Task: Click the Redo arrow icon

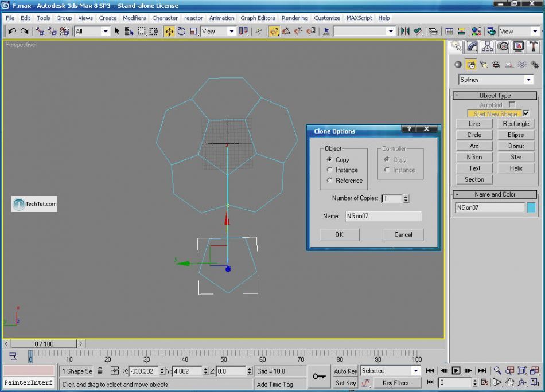Action: (x=24, y=32)
